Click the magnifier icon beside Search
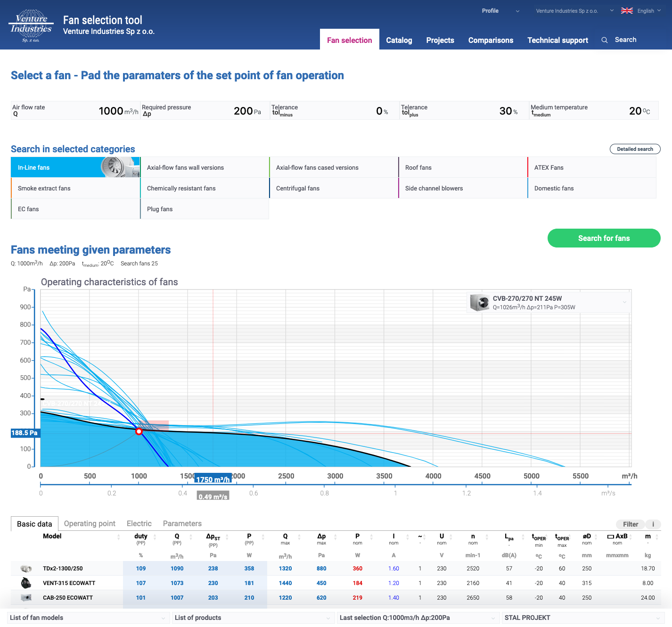This screenshot has width=672, height=627. [x=605, y=40]
